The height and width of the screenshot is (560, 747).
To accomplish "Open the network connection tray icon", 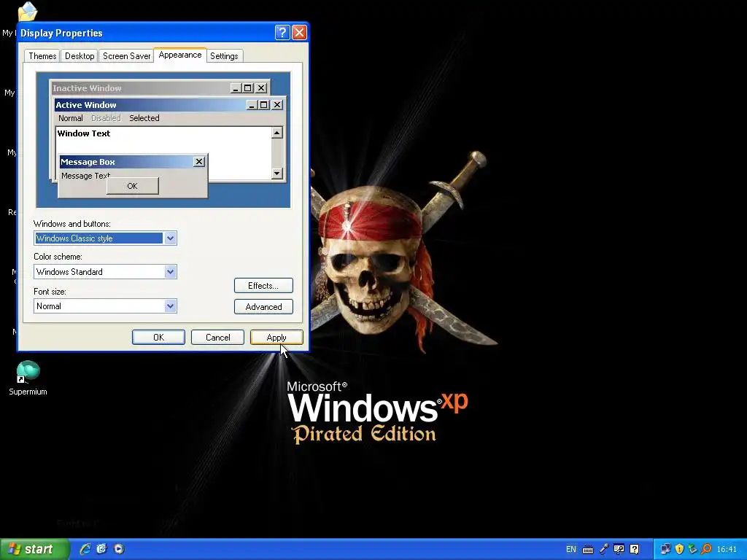I will coord(665,549).
